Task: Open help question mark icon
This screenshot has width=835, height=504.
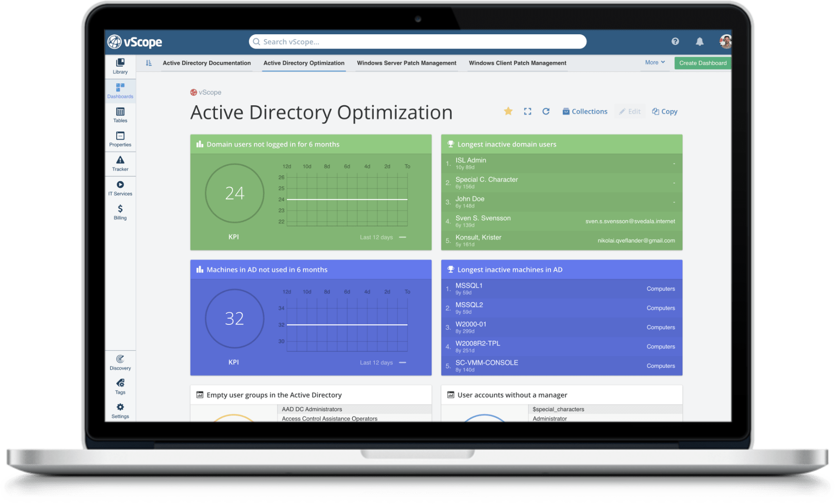Action: [675, 41]
